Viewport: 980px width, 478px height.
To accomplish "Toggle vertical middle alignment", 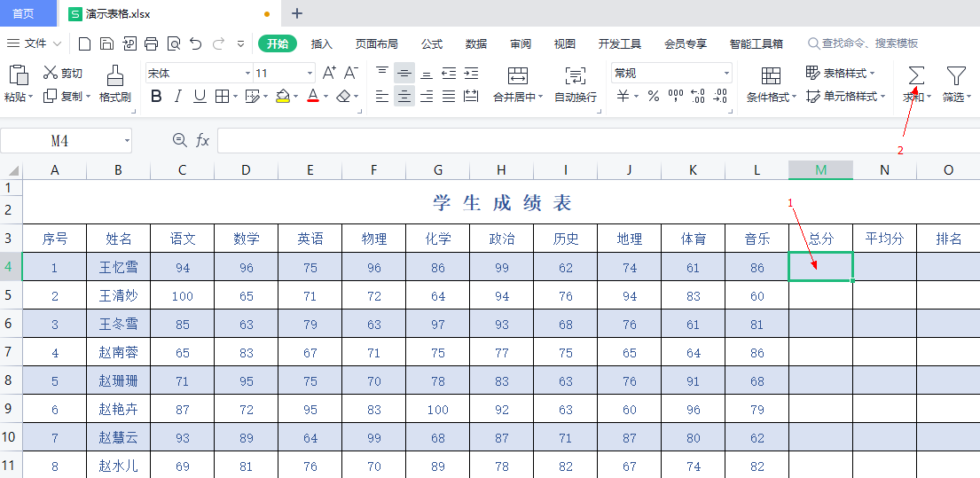I will tap(404, 73).
